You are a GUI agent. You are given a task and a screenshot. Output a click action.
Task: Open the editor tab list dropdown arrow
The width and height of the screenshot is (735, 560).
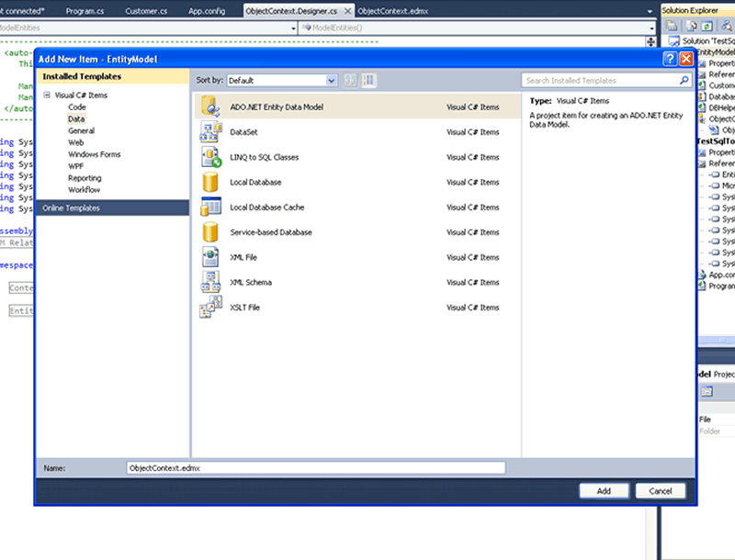pyautogui.click(x=650, y=11)
